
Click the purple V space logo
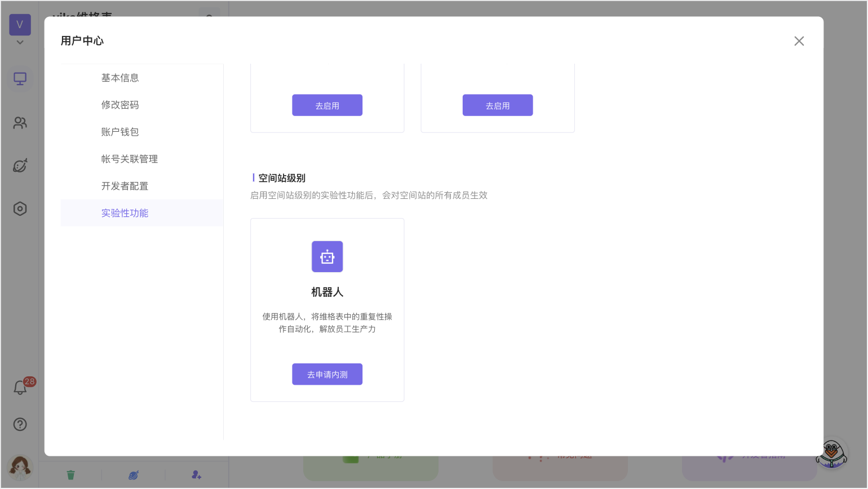click(x=20, y=25)
